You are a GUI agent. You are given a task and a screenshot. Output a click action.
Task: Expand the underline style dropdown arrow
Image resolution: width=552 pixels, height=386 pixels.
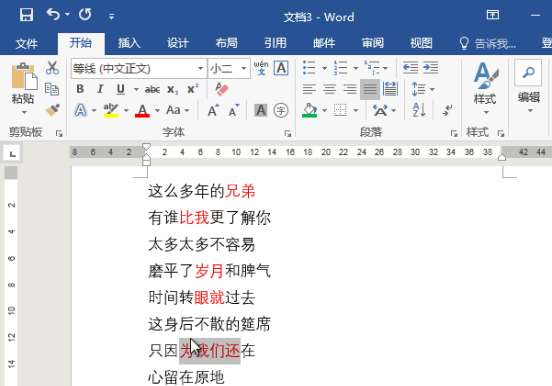(x=136, y=89)
